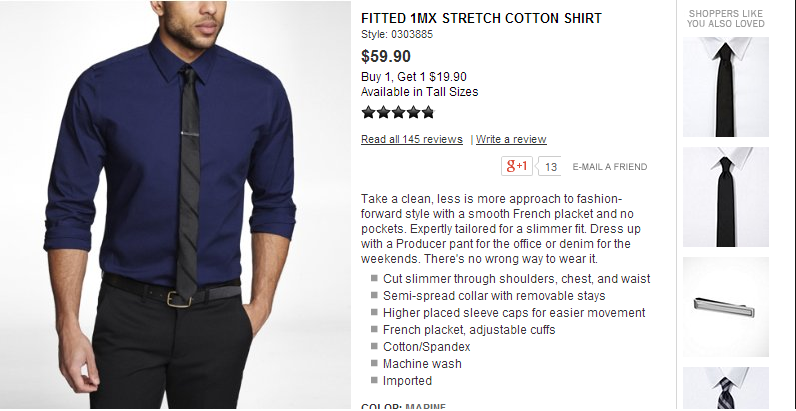Image resolution: width=796 pixels, height=411 pixels.
Task: Open the silver tie bar thumbnail
Action: click(726, 307)
